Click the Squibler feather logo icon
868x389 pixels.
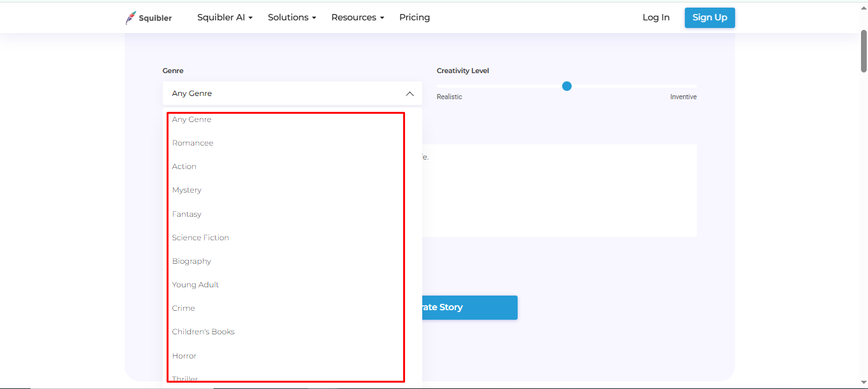pos(132,17)
